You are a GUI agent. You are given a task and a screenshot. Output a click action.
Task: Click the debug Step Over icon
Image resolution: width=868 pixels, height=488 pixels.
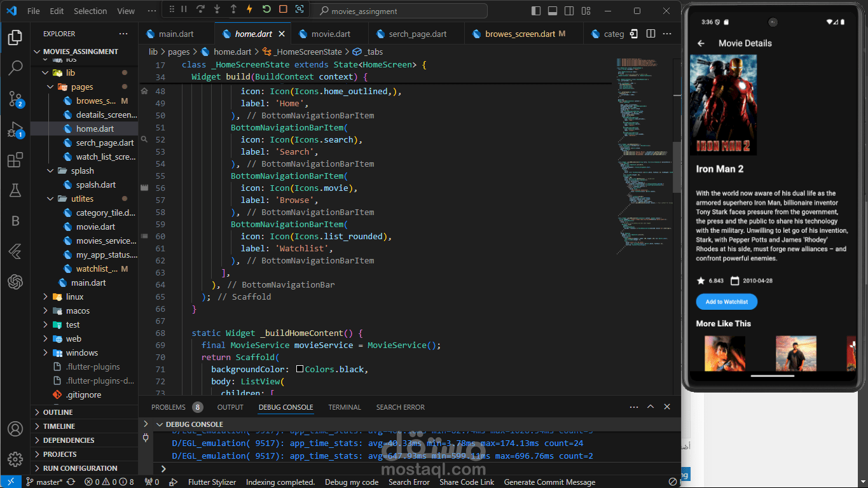(x=201, y=9)
